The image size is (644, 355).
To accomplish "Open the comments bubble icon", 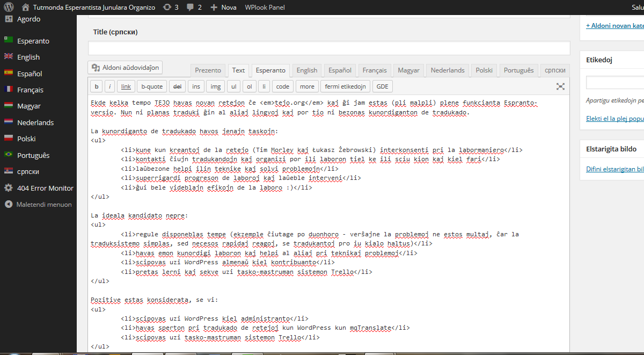I will 191,8.
